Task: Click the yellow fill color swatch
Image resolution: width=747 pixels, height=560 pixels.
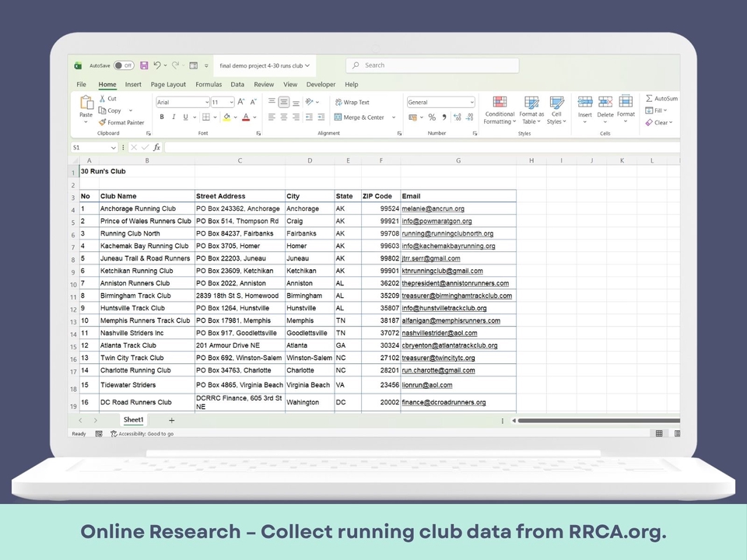Action: pos(226,117)
